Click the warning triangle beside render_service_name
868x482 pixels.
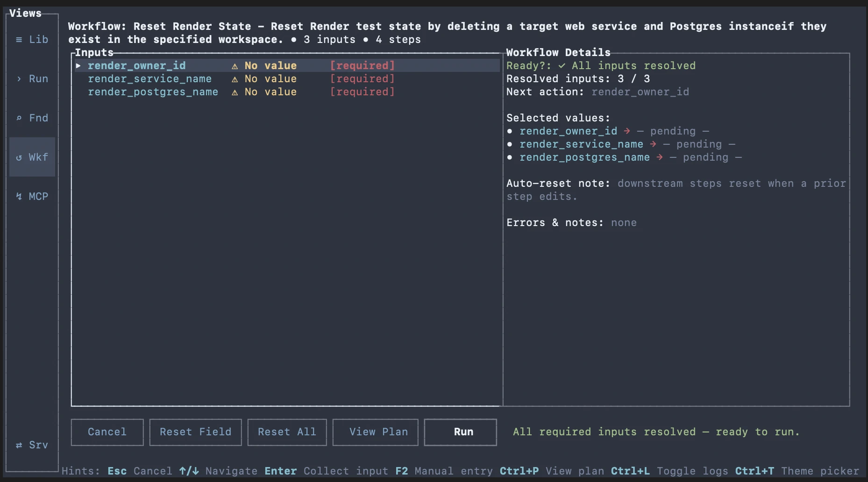pos(235,79)
